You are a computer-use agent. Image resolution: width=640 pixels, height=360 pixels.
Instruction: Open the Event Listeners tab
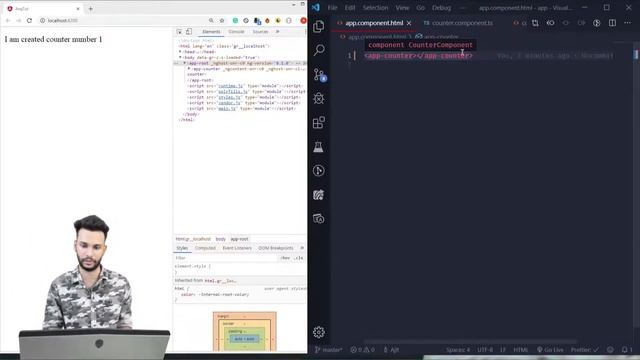[x=237, y=248]
